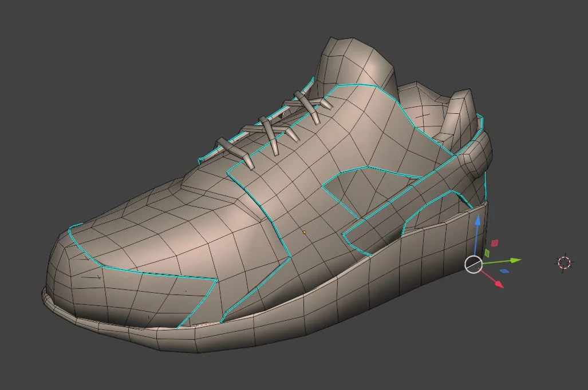Click the tongue of the sneaker
The image size is (588, 390).
point(349,63)
